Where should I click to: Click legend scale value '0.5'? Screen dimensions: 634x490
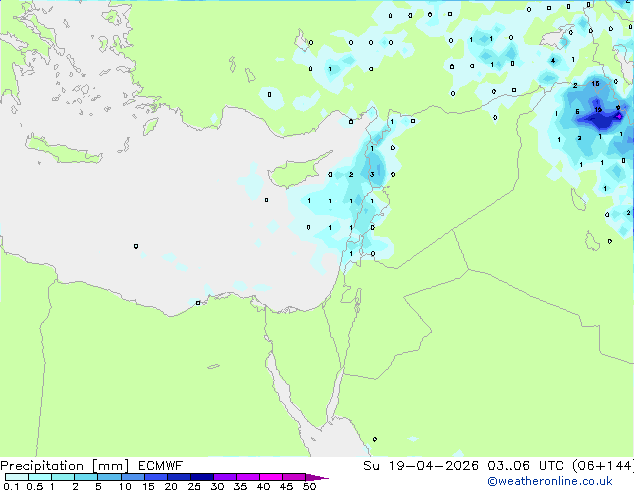point(34,486)
